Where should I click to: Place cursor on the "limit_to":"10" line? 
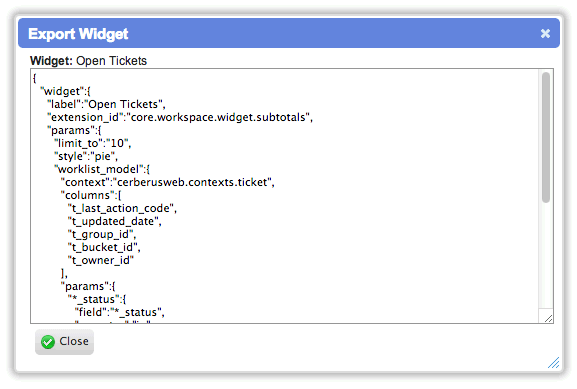tap(93, 143)
